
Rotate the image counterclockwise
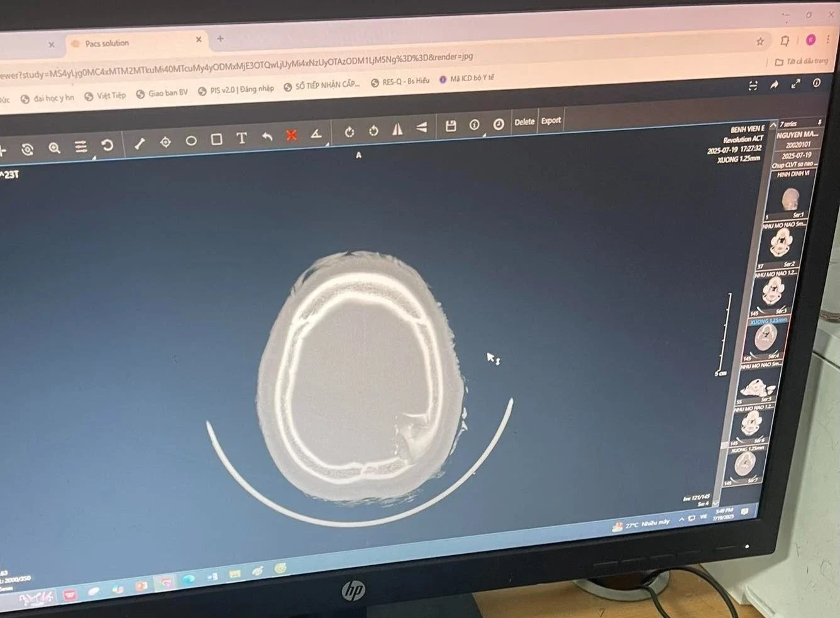(373, 131)
